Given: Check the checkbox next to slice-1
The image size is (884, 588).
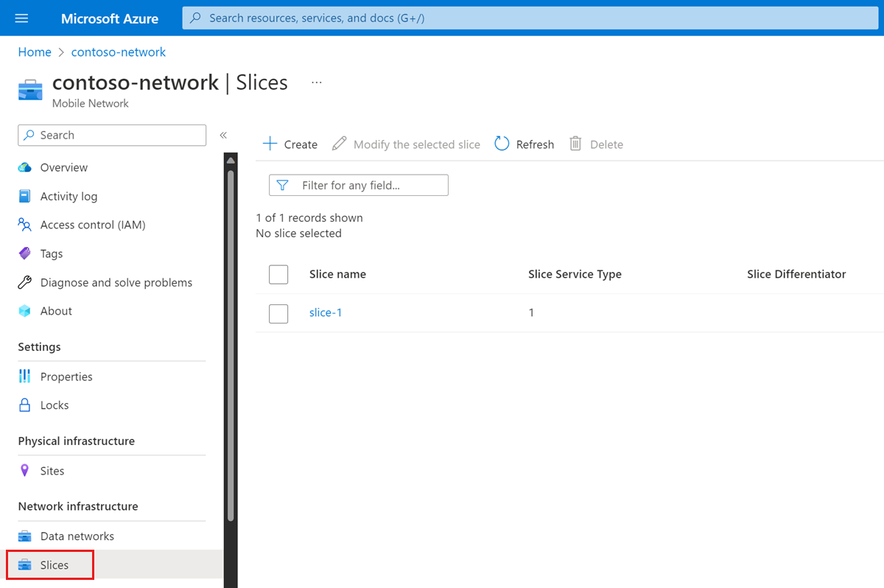Looking at the screenshot, I should 278,313.
